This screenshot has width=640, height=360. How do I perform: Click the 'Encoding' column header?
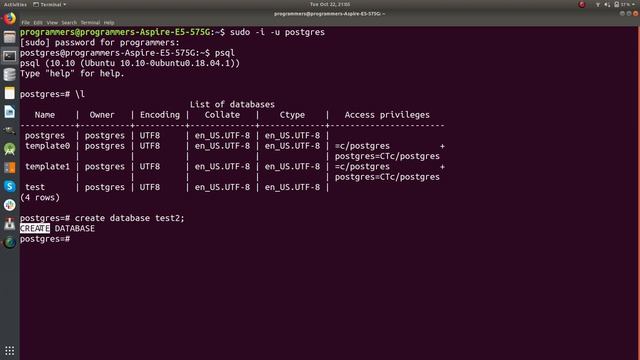(160, 115)
